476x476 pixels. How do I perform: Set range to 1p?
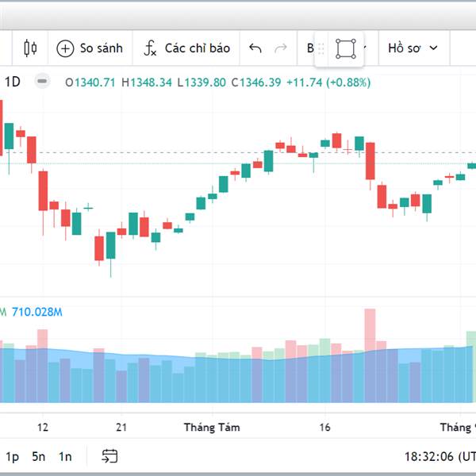click(x=12, y=457)
